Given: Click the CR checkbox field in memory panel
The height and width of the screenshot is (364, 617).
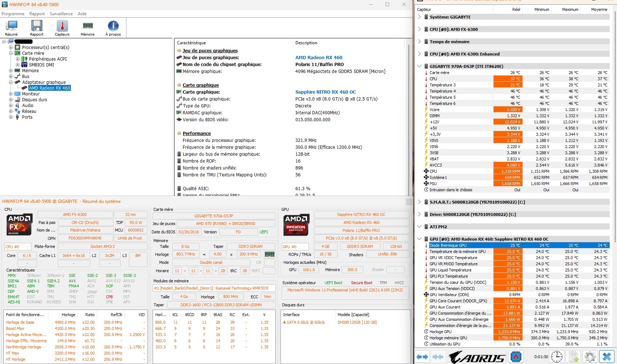Looking at the screenshot, I should [269, 262].
